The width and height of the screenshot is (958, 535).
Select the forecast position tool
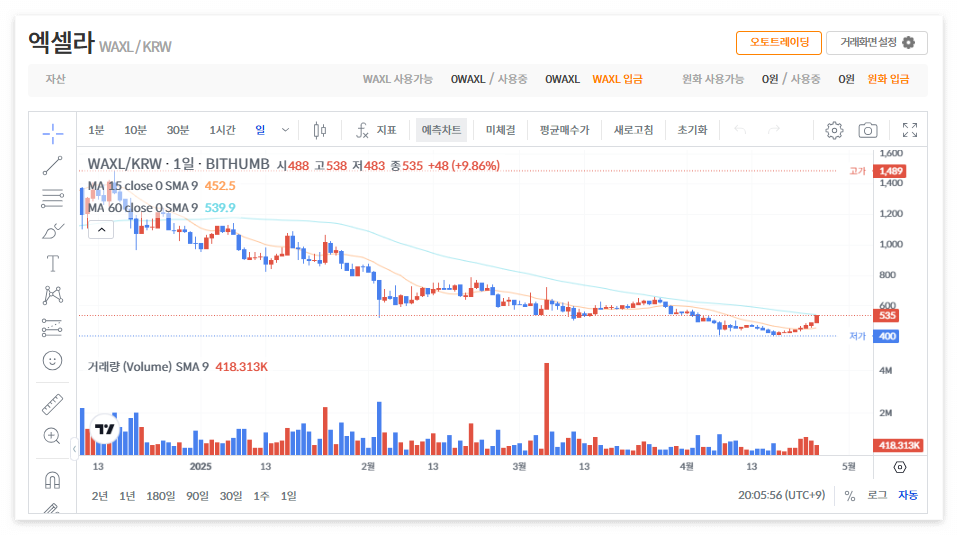(x=53, y=328)
